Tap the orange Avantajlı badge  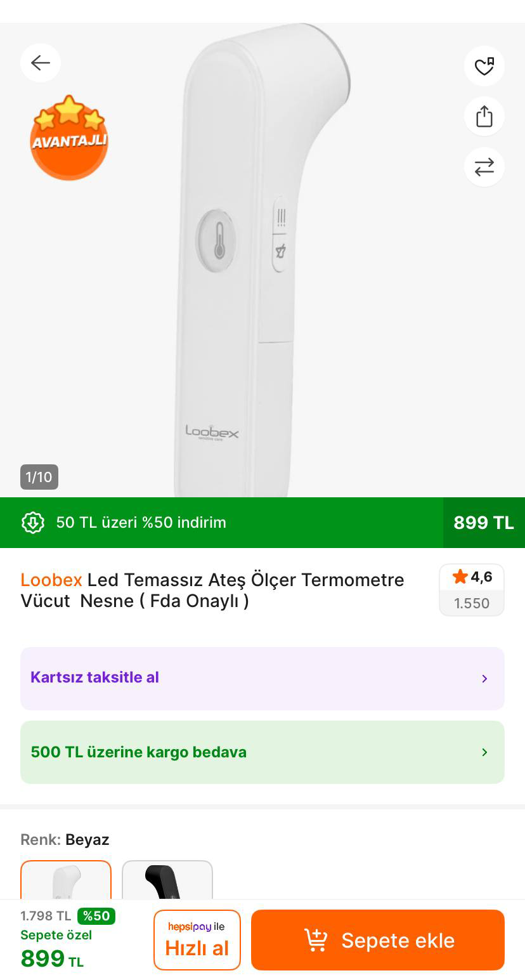pos(69,138)
